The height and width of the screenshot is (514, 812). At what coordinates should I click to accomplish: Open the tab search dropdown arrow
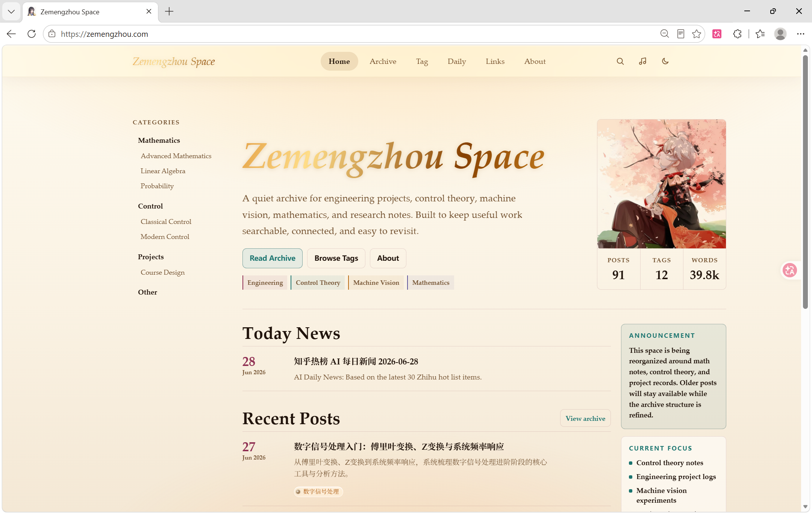pyautogui.click(x=11, y=12)
